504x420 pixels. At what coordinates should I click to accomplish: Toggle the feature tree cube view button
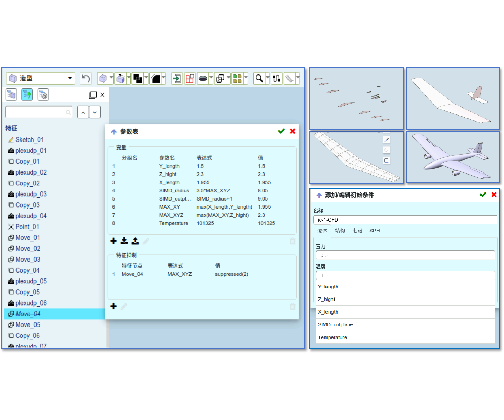tap(11, 95)
